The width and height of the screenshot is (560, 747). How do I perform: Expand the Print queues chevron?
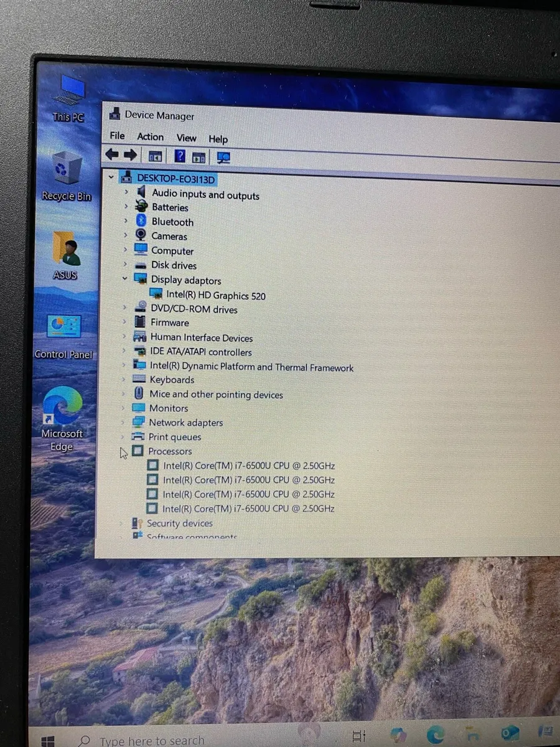123,436
